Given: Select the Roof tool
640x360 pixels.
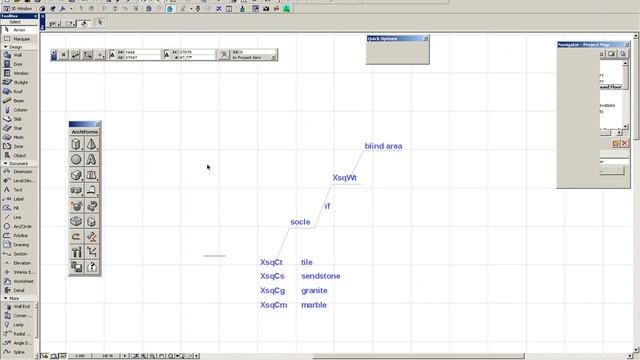Looking at the screenshot, I should (x=18, y=91).
